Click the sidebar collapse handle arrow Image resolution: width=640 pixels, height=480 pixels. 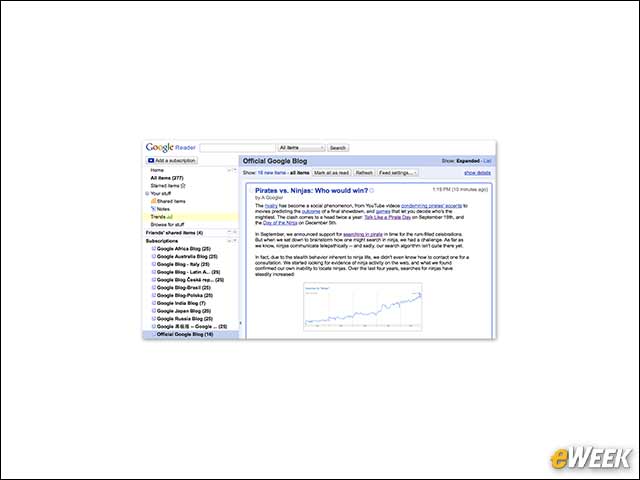click(240, 323)
